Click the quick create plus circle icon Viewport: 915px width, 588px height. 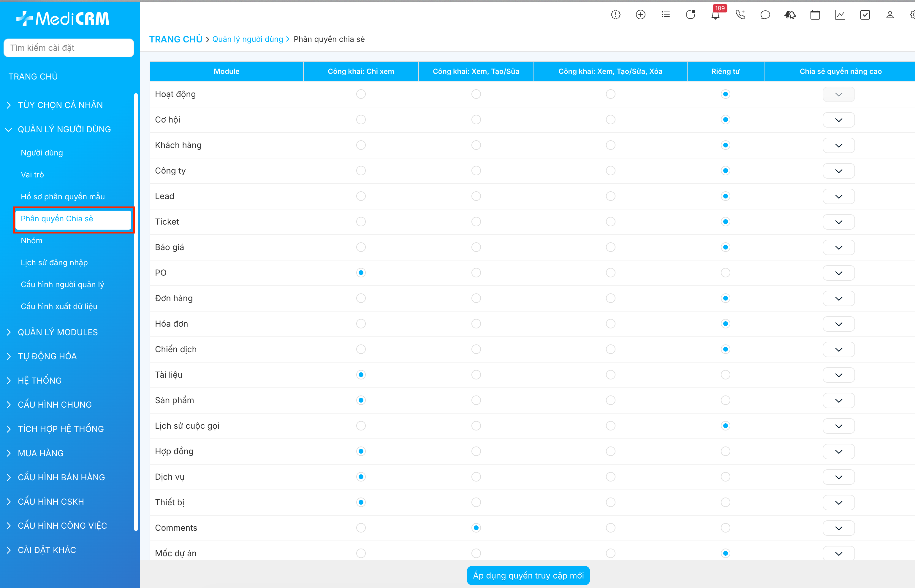641,15
